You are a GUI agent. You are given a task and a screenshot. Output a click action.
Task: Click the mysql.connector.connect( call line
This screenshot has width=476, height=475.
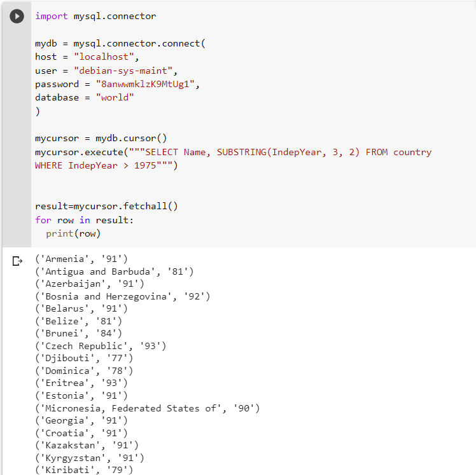click(x=120, y=43)
